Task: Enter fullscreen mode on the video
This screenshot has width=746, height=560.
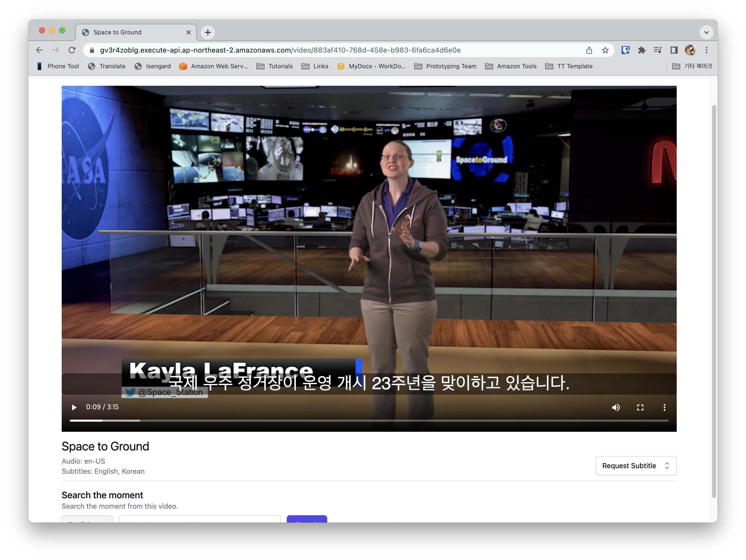Action: pos(640,407)
